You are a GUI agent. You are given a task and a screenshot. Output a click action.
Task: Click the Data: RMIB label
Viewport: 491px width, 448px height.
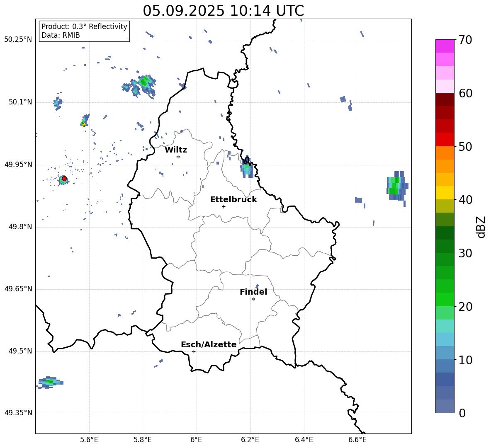point(61,35)
